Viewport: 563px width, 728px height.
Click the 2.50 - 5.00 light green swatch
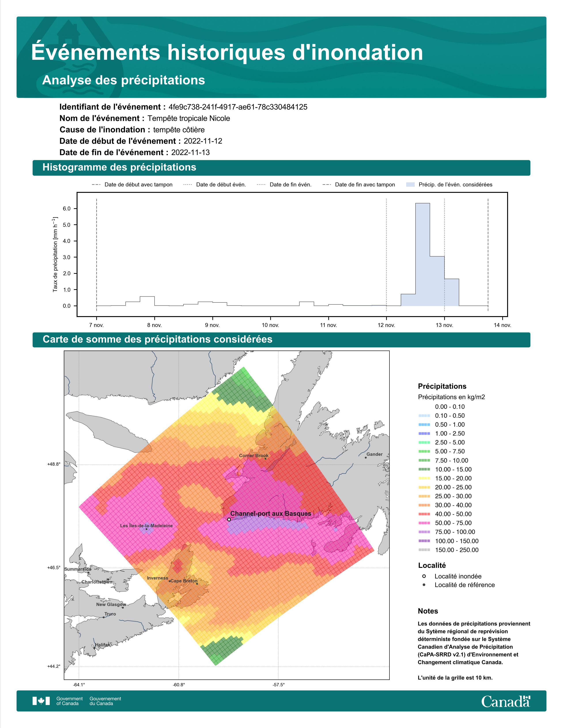pyautogui.click(x=424, y=442)
